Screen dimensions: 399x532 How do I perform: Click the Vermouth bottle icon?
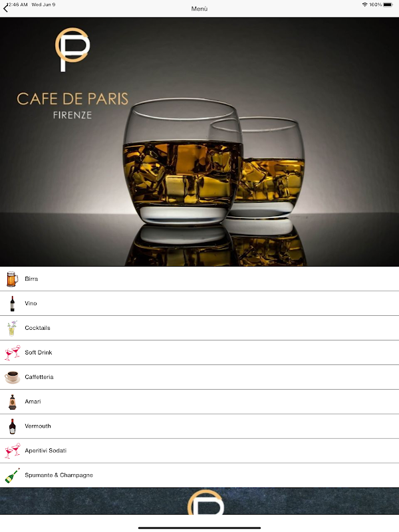[x=13, y=426]
